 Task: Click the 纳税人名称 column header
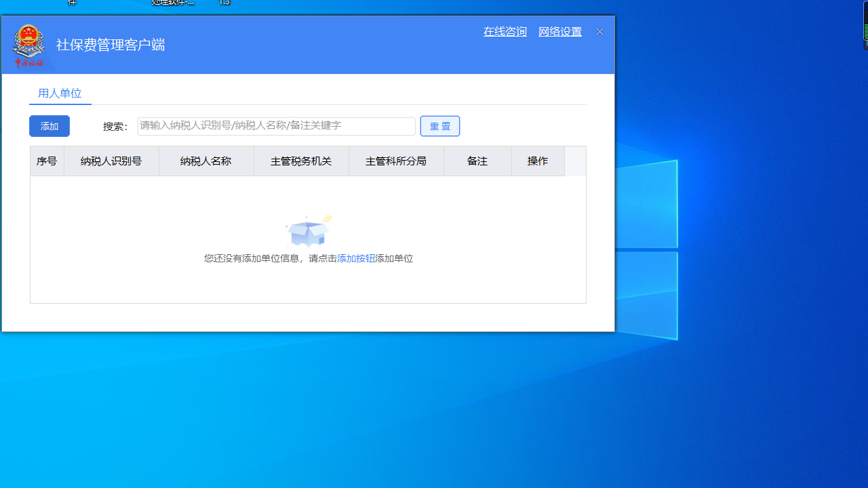coord(205,161)
